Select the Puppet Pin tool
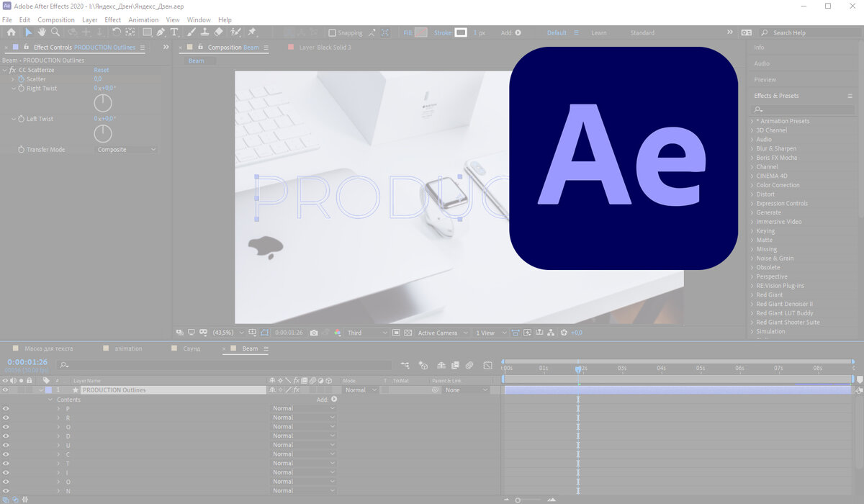The width and height of the screenshot is (864, 504). [x=252, y=32]
